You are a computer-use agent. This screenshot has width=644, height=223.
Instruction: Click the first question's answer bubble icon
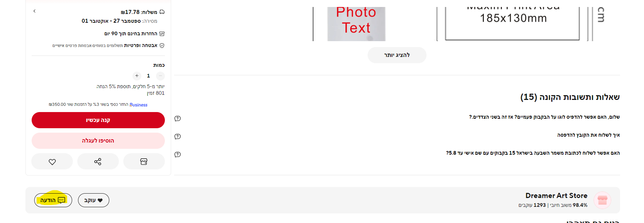(x=177, y=118)
